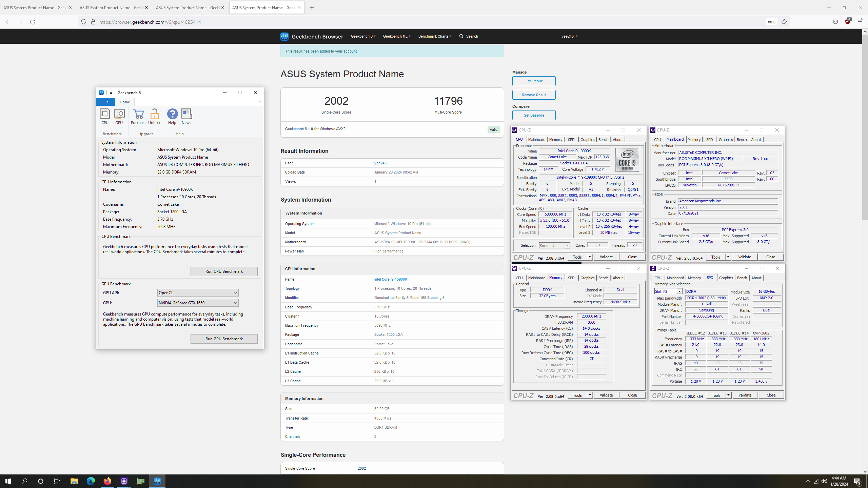Screen dimensions: 868x488
Task: Open the Pocket save icon
Action: [x=835, y=22]
